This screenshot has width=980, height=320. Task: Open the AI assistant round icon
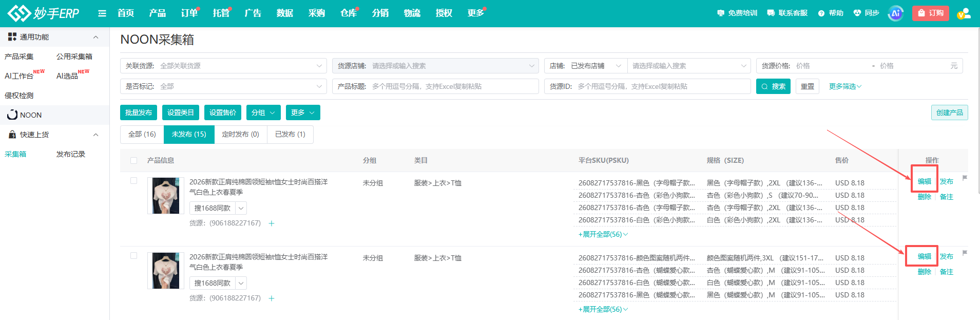coord(896,13)
